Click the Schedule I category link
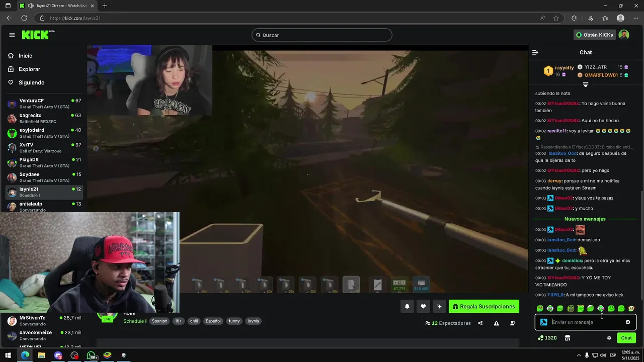 (135, 321)
